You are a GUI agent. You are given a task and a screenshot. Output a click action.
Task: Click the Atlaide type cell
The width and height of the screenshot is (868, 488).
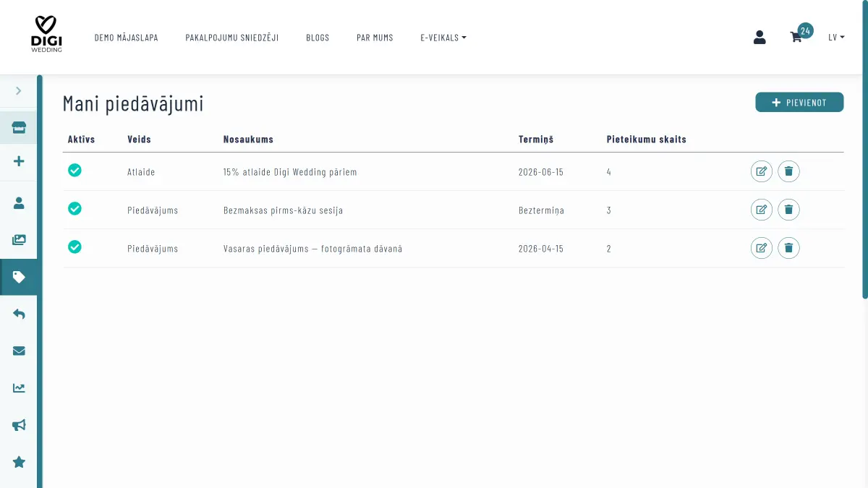point(141,172)
